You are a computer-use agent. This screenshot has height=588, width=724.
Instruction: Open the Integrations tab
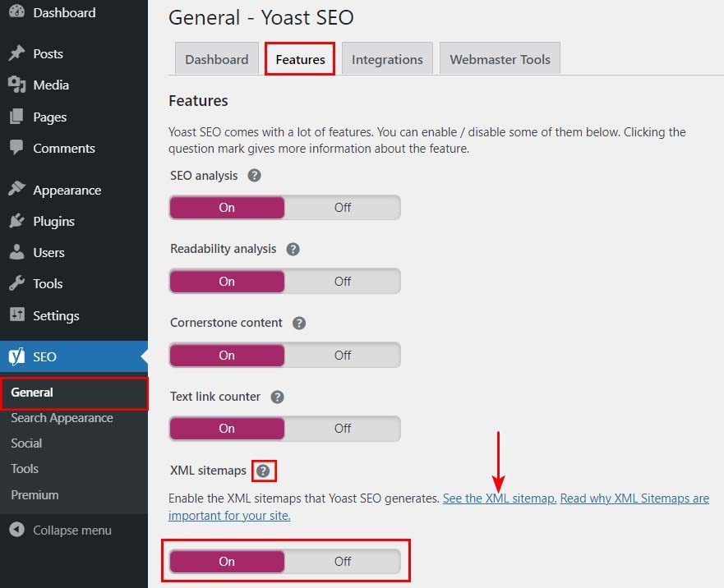tap(387, 59)
